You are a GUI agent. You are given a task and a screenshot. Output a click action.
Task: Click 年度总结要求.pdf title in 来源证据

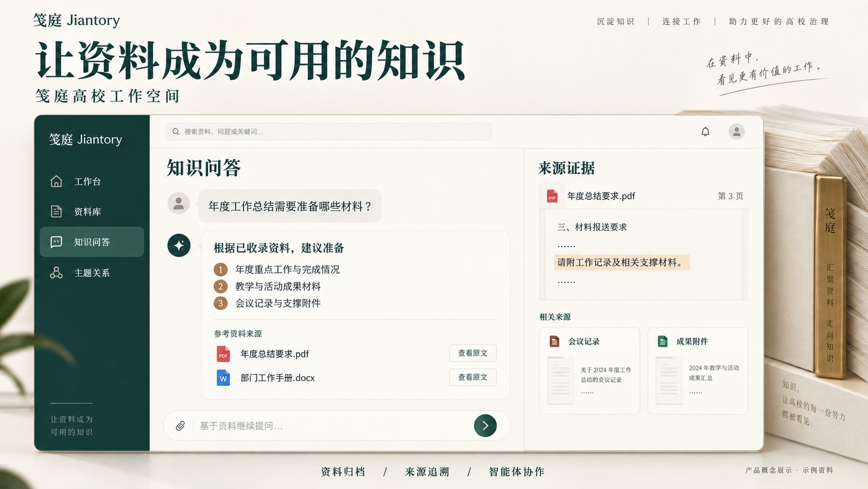[x=601, y=196]
